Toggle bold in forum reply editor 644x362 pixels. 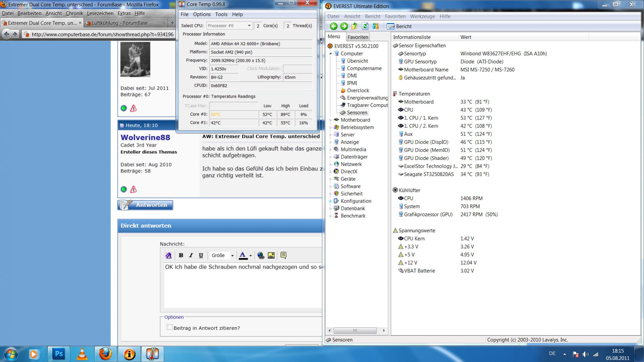click(x=181, y=255)
